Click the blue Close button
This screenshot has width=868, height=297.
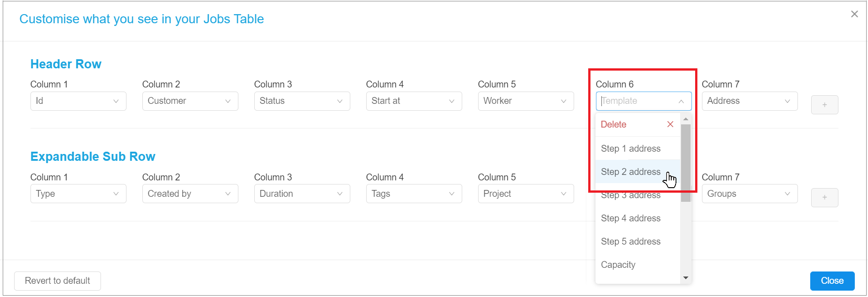click(832, 281)
